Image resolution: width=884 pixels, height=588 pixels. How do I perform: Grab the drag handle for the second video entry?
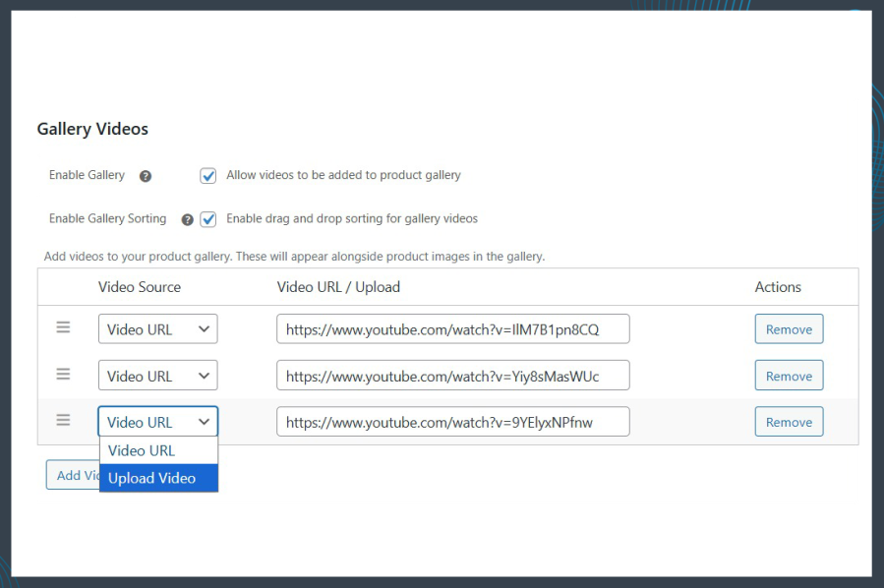[x=63, y=375]
